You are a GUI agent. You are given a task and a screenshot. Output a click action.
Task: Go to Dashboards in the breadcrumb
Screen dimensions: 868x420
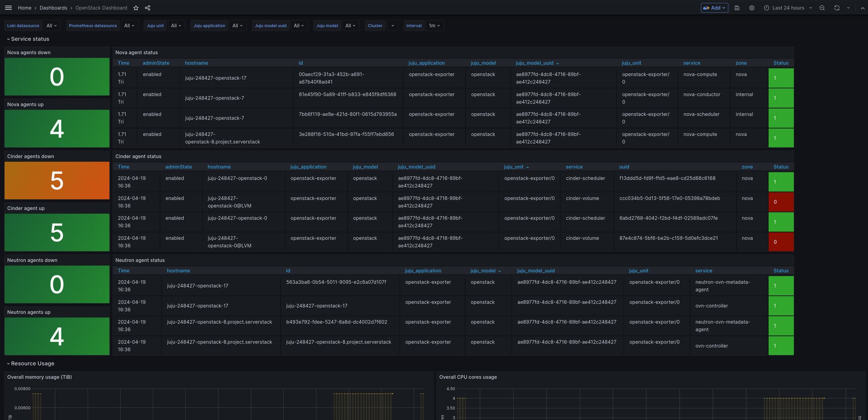point(53,8)
